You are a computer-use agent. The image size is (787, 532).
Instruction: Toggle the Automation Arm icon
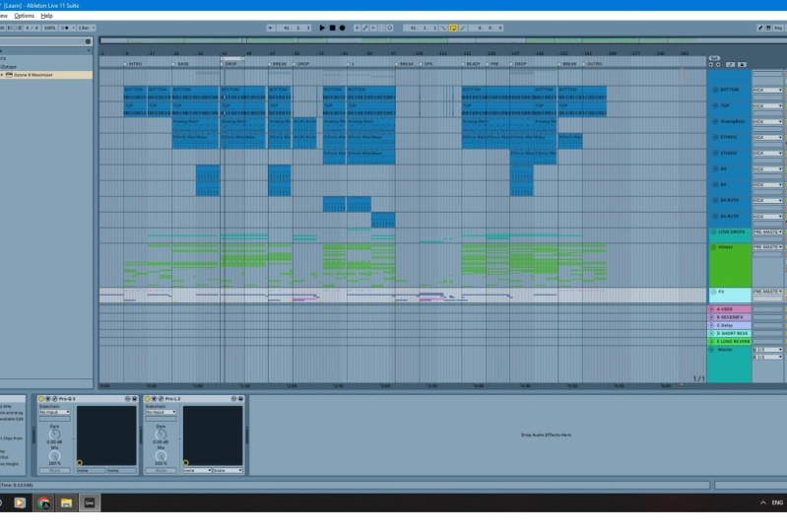(364, 29)
